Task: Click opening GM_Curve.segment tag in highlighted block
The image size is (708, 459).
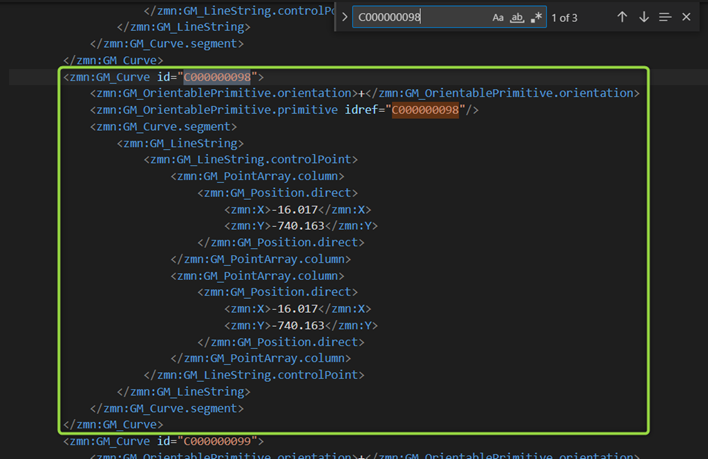Action: [x=163, y=127]
